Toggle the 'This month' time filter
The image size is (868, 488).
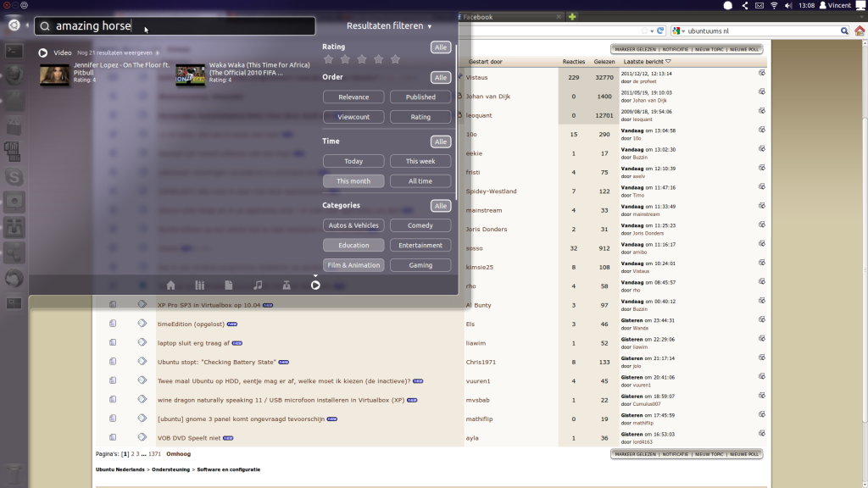click(353, 181)
